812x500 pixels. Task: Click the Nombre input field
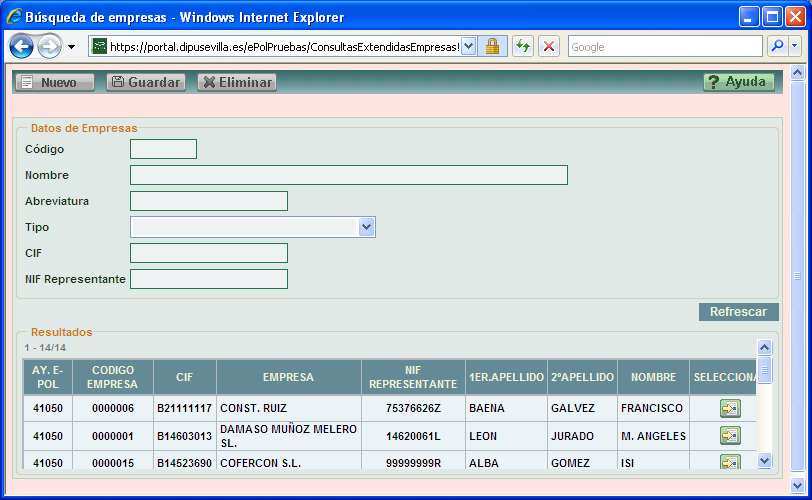click(348, 175)
